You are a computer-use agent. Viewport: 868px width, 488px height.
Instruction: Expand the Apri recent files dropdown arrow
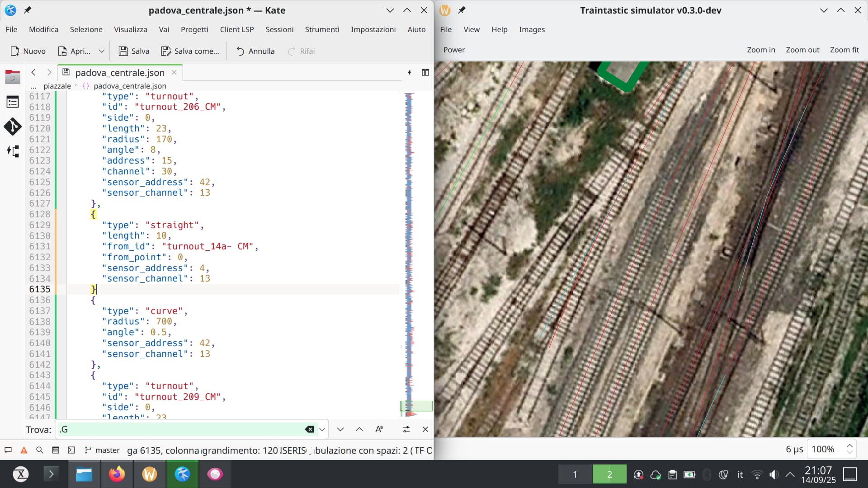102,51
